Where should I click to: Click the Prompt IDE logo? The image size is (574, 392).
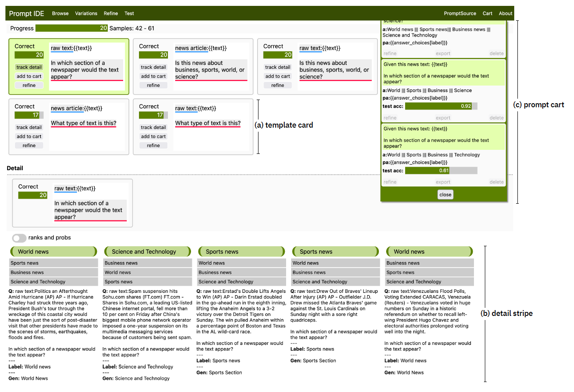tap(26, 13)
